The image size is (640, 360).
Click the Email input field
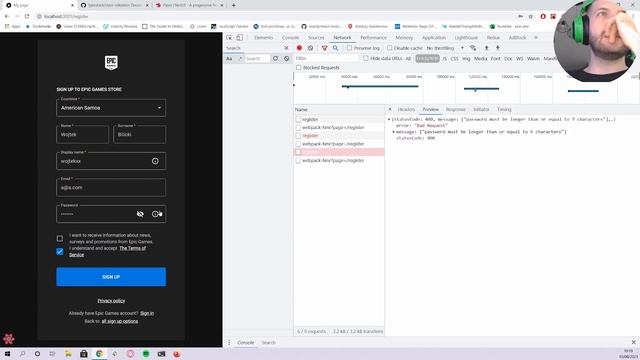coord(111,187)
